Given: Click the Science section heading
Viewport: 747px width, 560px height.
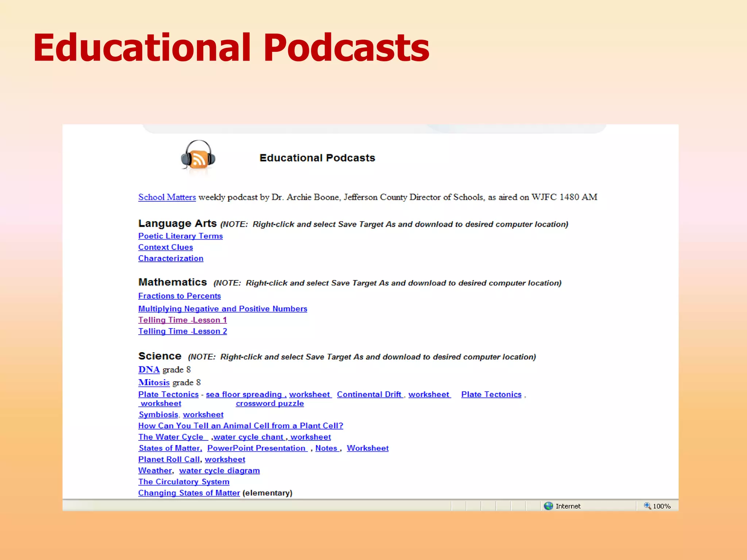Looking at the screenshot, I should click(x=160, y=356).
